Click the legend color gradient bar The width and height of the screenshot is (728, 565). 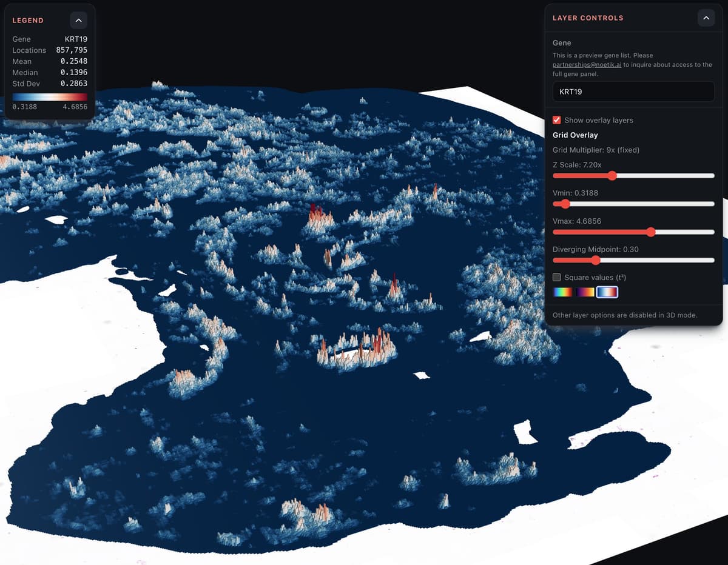[50, 96]
